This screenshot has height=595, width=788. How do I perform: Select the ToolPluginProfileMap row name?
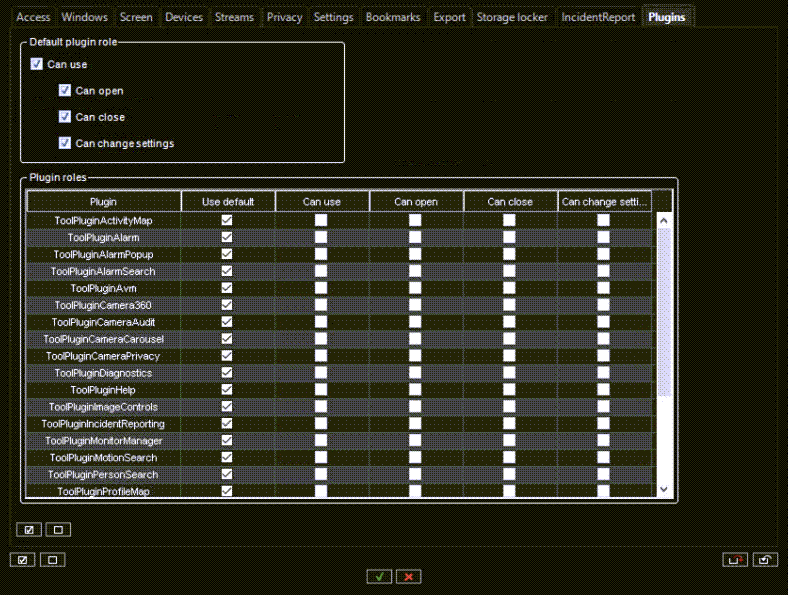[104, 491]
